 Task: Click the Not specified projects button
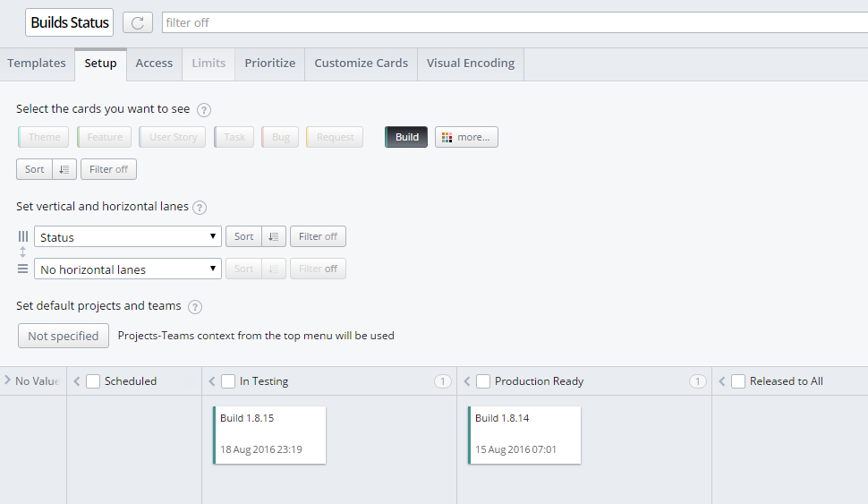point(63,336)
